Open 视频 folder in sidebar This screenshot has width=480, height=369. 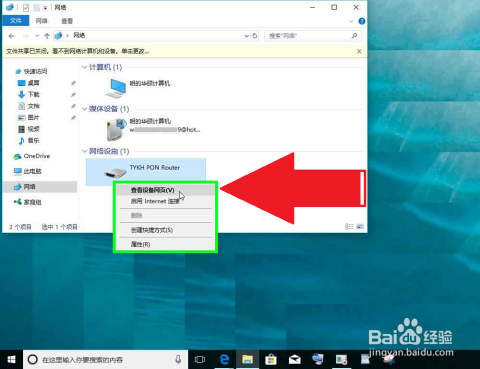pos(28,129)
